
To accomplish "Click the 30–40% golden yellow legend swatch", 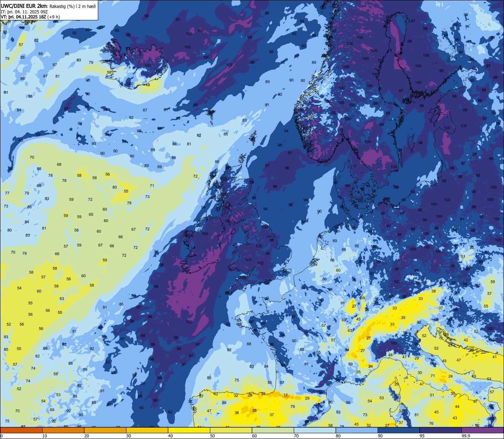I will pos(147,430).
